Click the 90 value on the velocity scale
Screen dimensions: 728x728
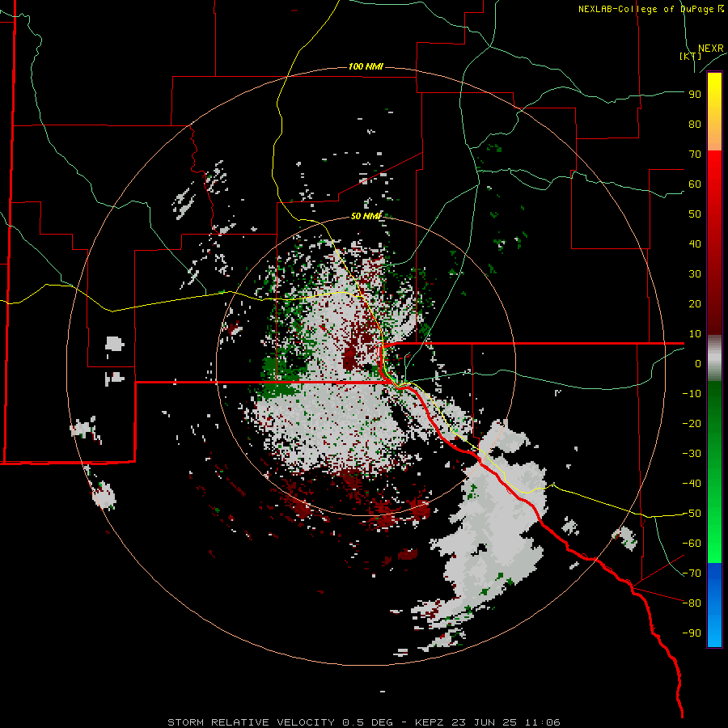695,95
